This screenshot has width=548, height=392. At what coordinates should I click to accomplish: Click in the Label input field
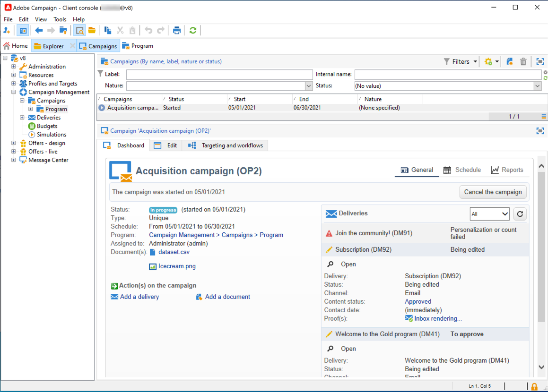pyautogui.click(x=219, y=74)
